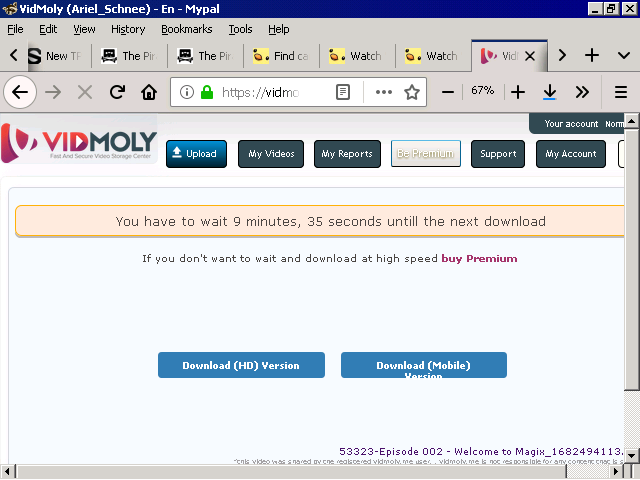Bookmark this page with the star icon

coord(412,92)
